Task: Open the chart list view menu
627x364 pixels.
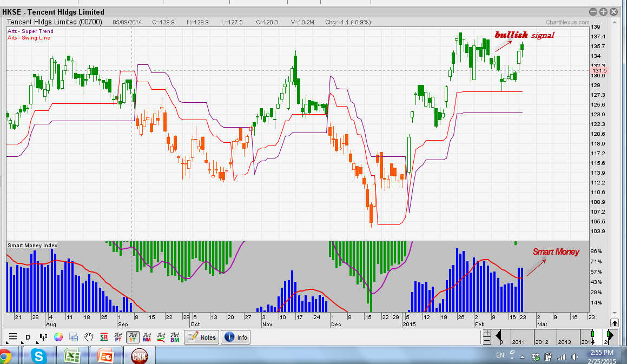Action: click(x=13, y=337)
